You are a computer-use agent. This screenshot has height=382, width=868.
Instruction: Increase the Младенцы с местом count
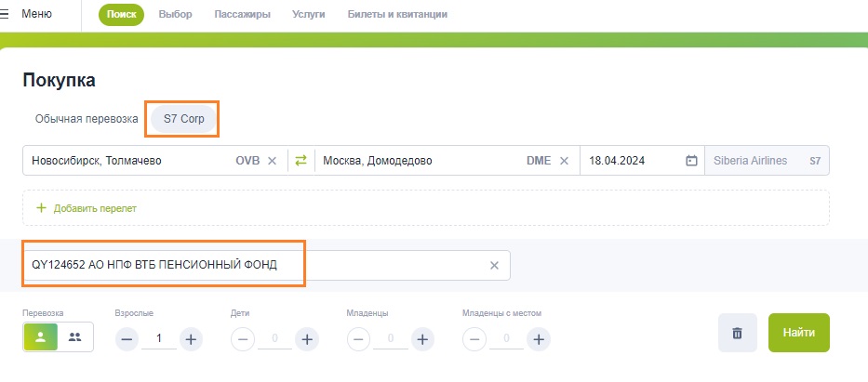(x=539, y=339)
